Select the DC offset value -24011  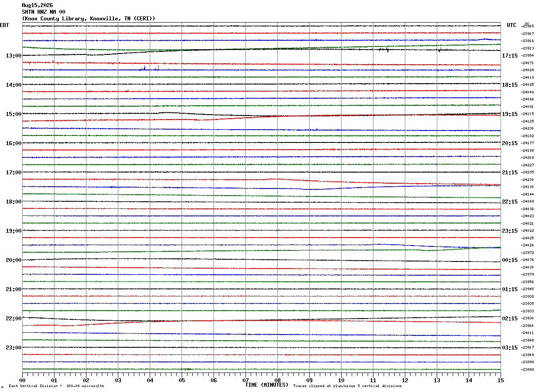528,333
